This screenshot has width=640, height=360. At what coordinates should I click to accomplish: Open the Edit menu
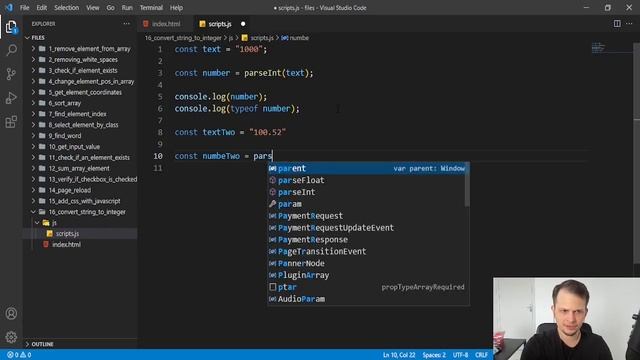[41, 8]
